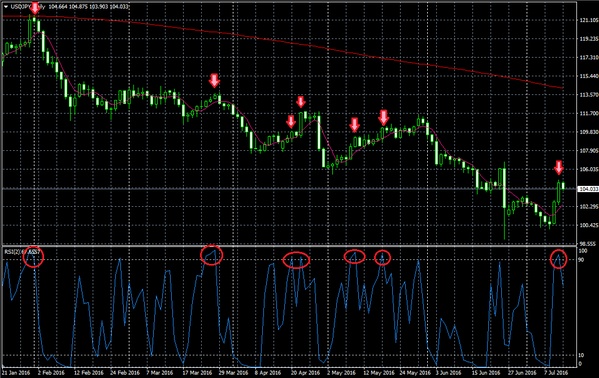Click the RSI scale value 10

(581, 355)
